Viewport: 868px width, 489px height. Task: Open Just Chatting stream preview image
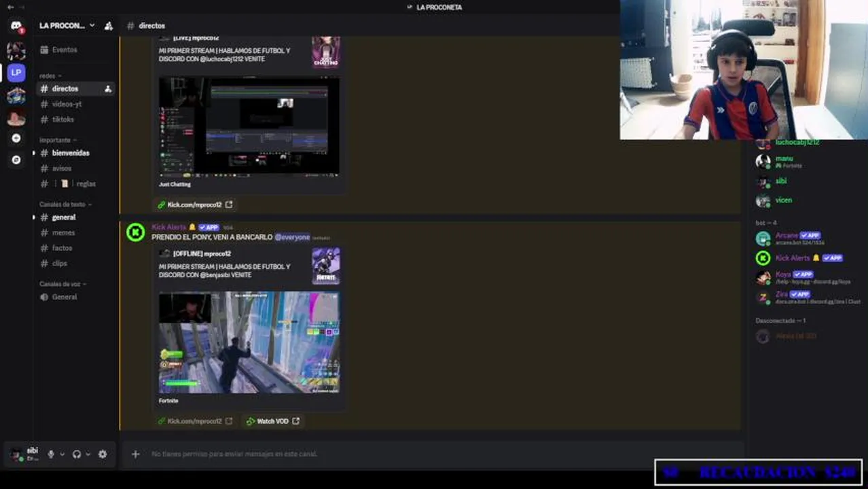click(249, 126)
